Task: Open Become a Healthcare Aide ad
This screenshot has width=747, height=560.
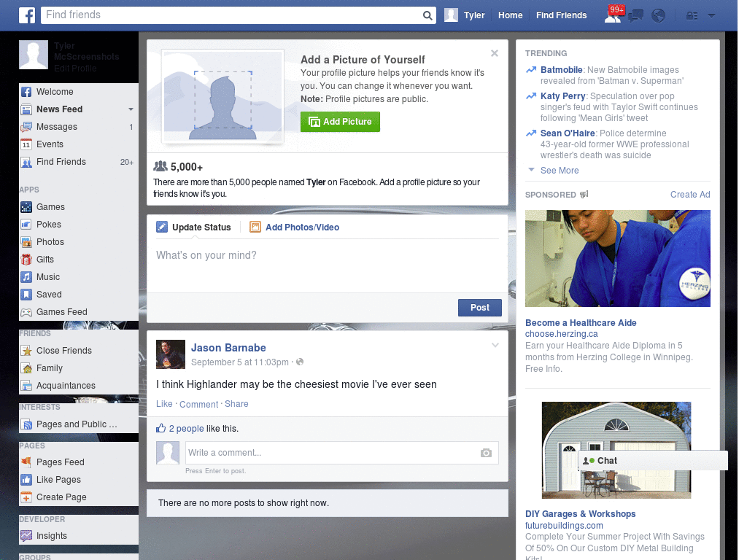Action: pyautogui.click(x=581, y=323)
